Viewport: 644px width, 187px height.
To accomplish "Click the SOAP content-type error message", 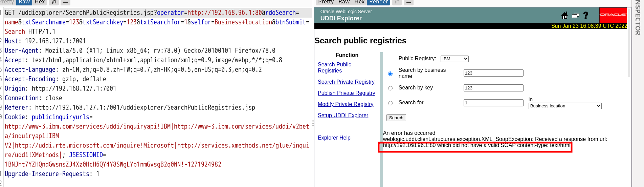I will coord(476,145).
